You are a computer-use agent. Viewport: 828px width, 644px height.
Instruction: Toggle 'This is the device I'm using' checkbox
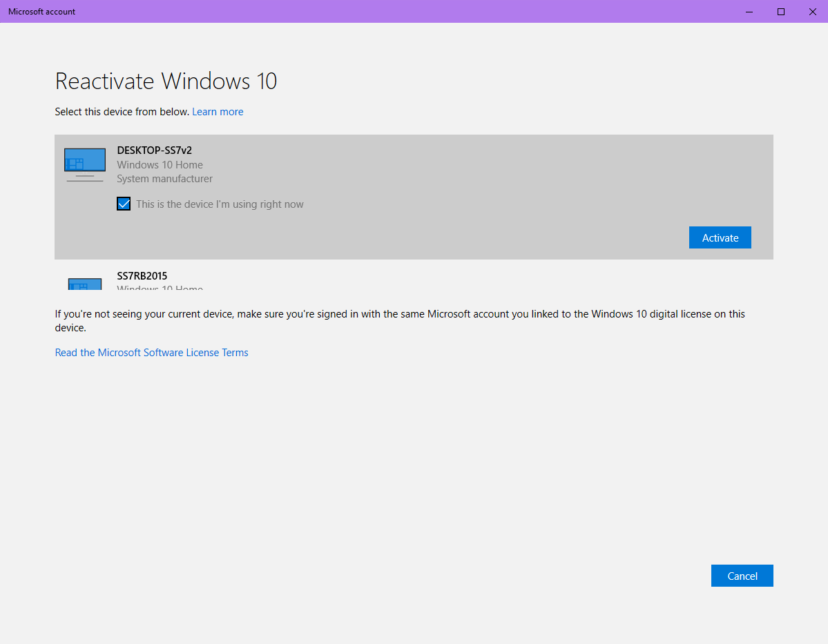click(x=124, y=204)
